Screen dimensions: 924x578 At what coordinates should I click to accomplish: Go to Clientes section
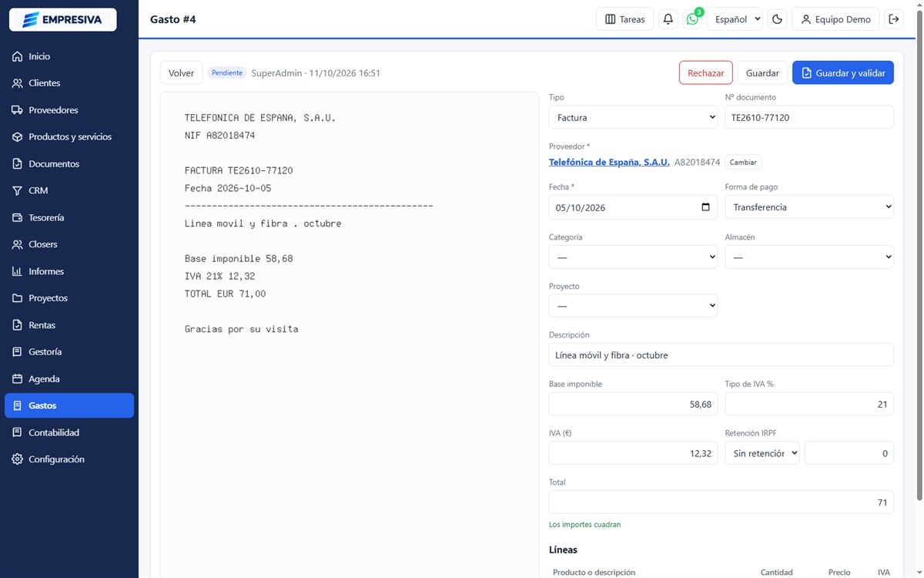point(69,83)
